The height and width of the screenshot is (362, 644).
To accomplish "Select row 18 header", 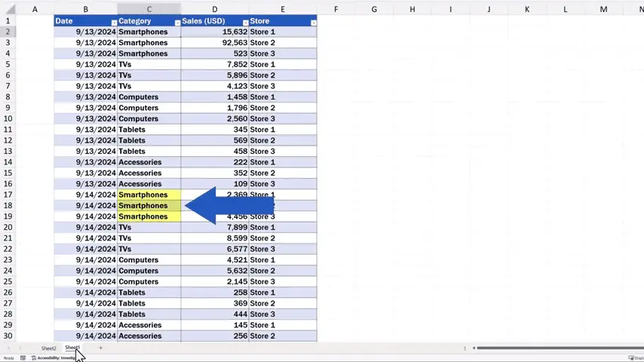I will click(x=8, y=205).
